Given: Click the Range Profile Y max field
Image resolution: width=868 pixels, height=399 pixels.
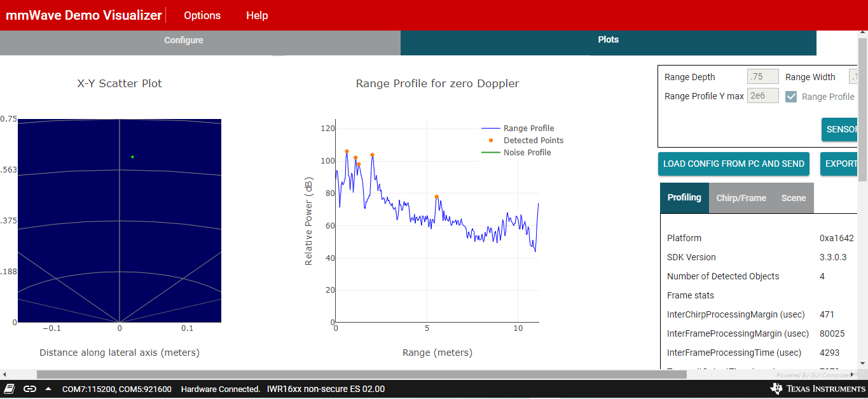Looking at the screenshot, I should click(762, 96).
